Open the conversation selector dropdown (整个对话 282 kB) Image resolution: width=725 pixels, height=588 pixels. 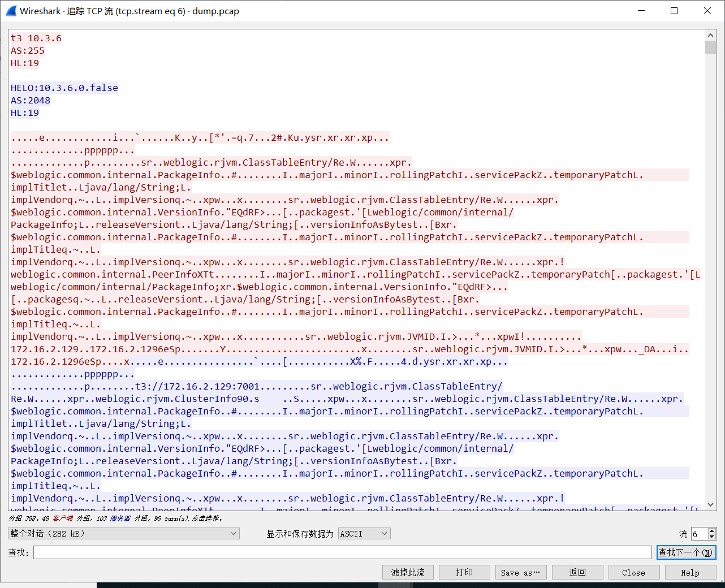coord(124,533)
